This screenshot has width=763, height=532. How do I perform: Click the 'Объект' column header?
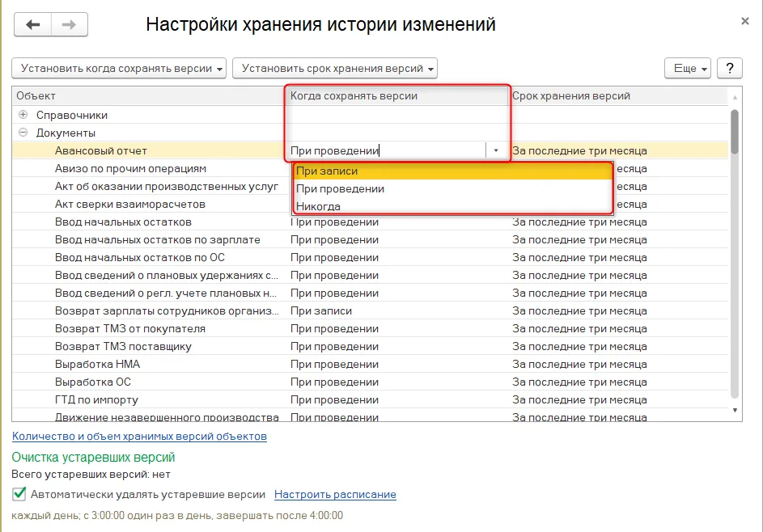(x=148, y=95)
